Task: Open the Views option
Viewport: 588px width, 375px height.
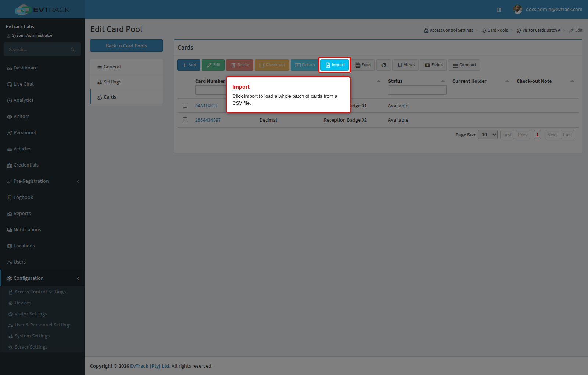Action: click(405, 65)
